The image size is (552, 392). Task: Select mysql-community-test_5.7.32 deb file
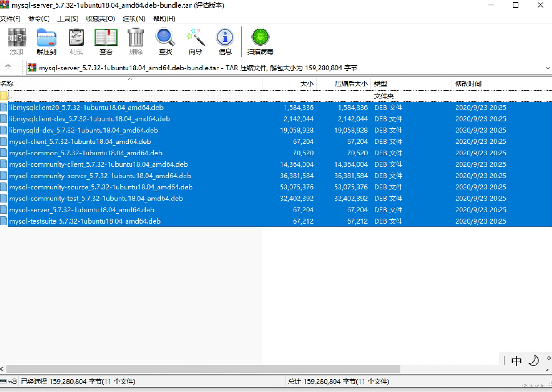coord(96,198)
